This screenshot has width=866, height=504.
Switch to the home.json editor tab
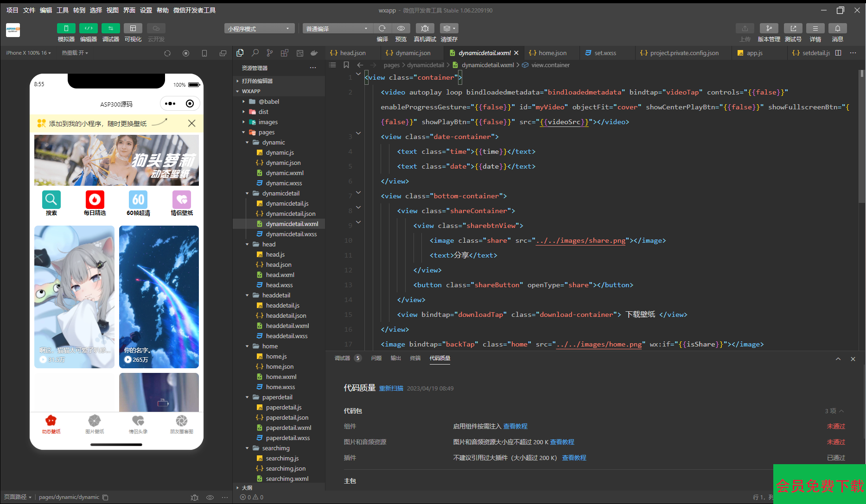[552, 53]
